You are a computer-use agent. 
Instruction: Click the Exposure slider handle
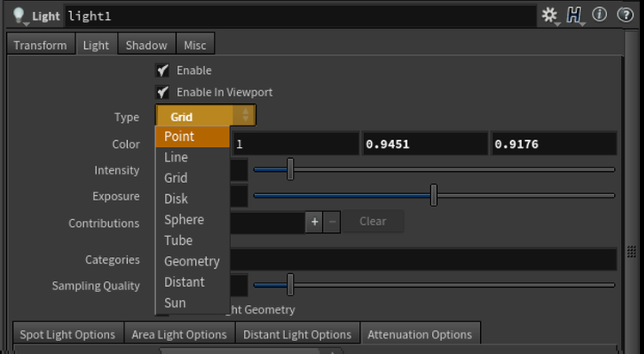(434, 196)
